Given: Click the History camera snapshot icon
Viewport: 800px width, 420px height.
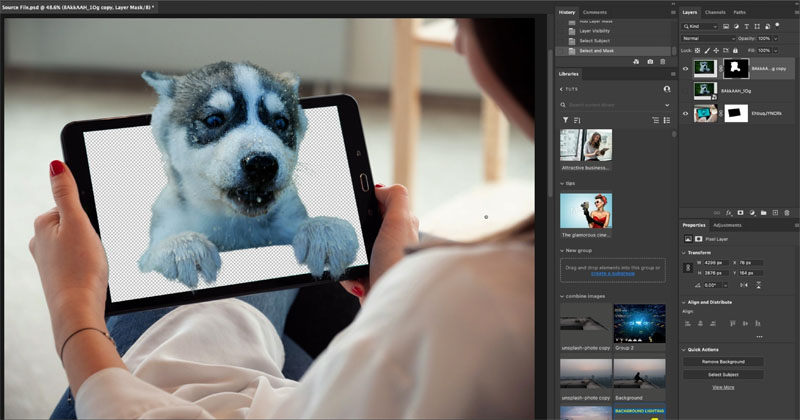Looking at the screenshot, I should (x=650, y=62).
